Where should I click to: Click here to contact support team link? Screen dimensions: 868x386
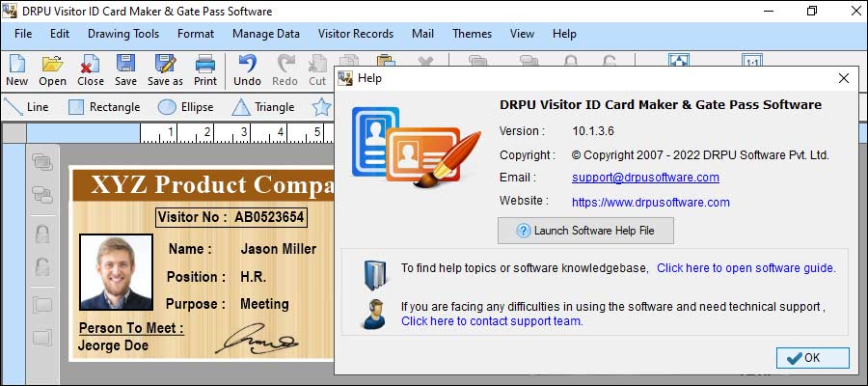pyautogui.click(x=492, y=320)
